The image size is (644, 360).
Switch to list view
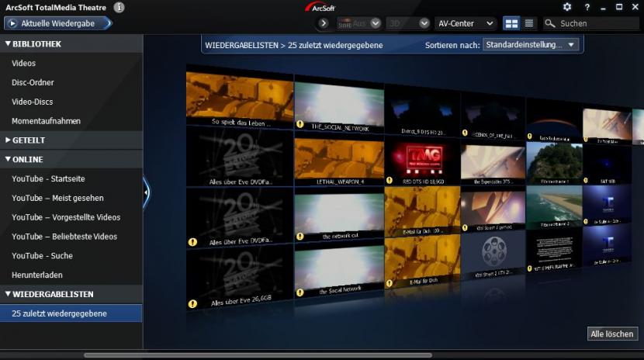(x=529, y=23)
